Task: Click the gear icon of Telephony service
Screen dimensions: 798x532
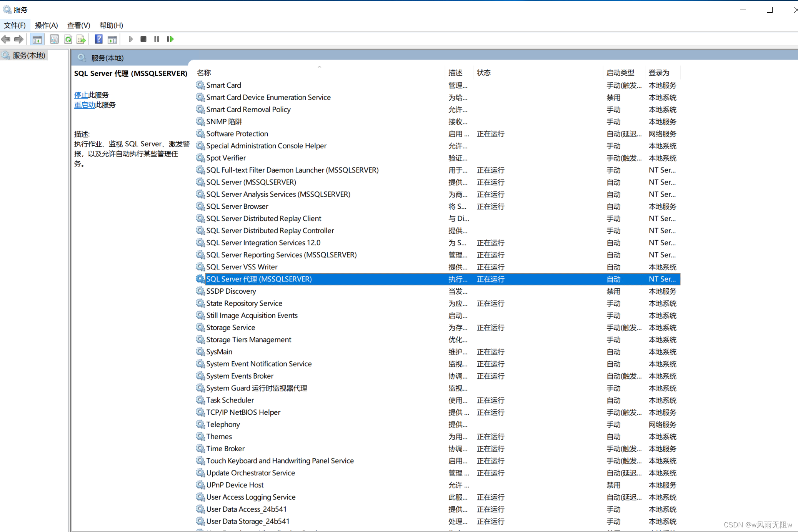Action: [200, 424]
